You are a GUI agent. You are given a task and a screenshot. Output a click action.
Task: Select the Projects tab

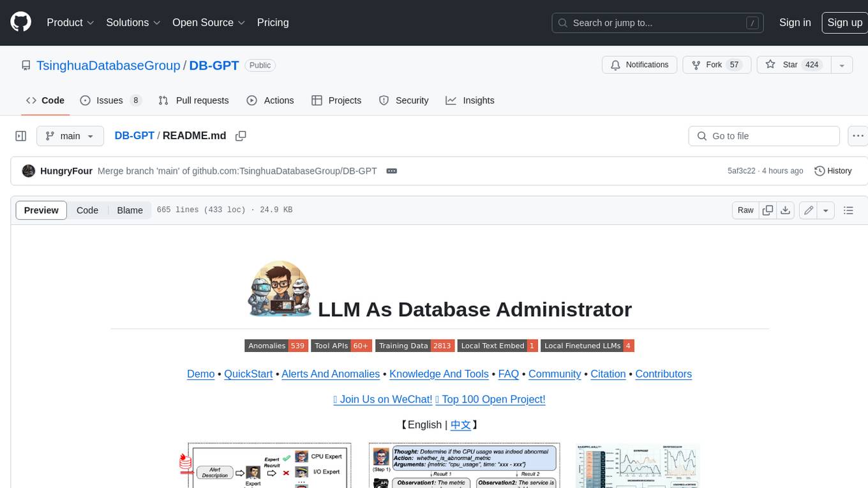[336, 100]
